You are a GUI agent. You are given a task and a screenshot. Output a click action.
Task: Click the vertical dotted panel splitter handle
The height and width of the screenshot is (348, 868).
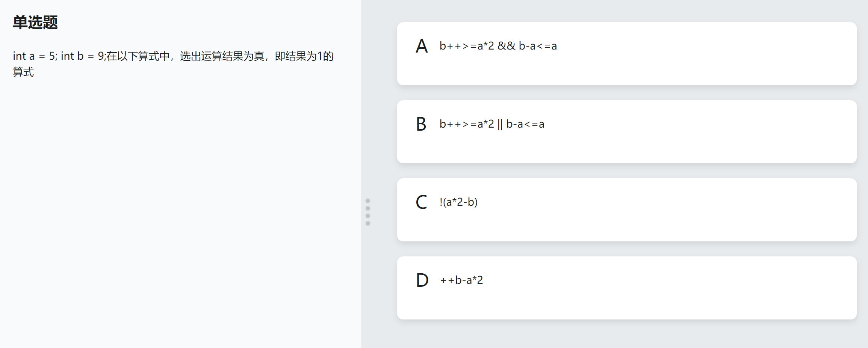click(368, 212)
